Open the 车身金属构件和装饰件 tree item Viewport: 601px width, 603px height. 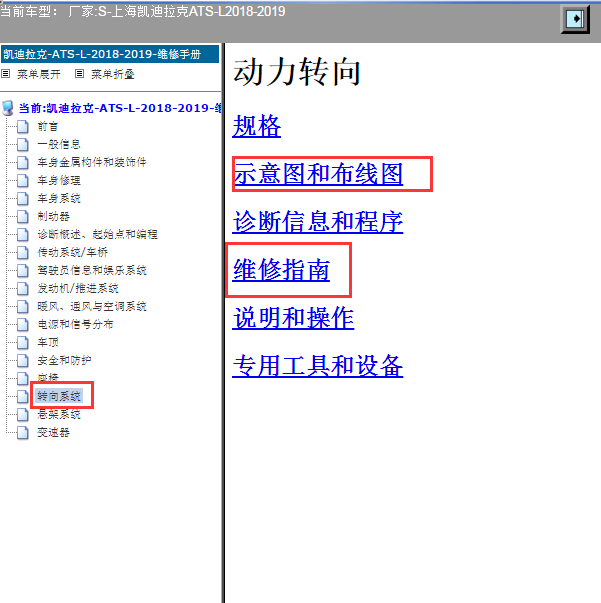[x=92, y=162]
